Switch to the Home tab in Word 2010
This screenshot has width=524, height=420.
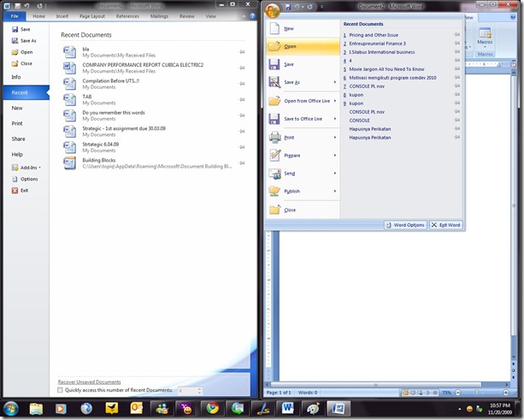click(x=38, y=16)
